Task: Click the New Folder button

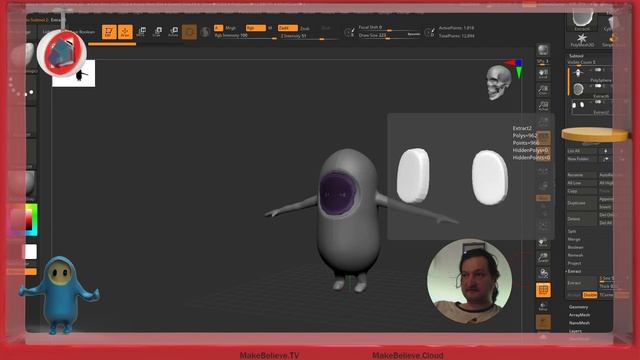Action: (582, 159)
